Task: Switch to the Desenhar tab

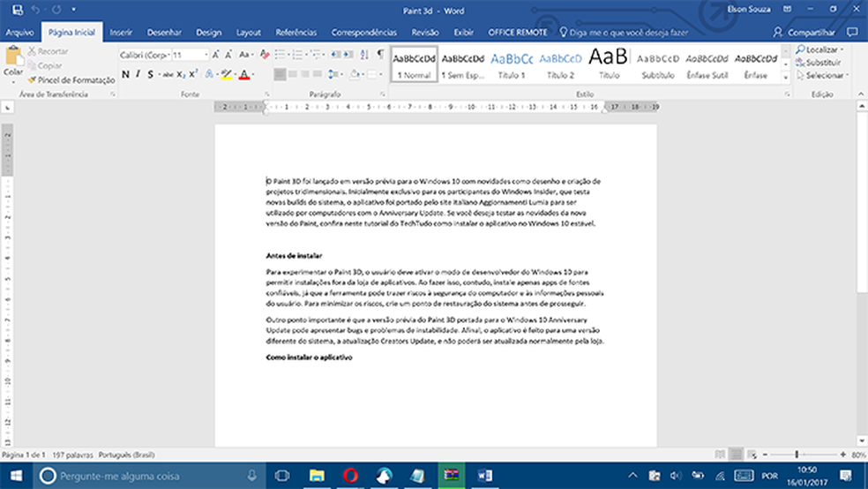Action: point(164,32)
